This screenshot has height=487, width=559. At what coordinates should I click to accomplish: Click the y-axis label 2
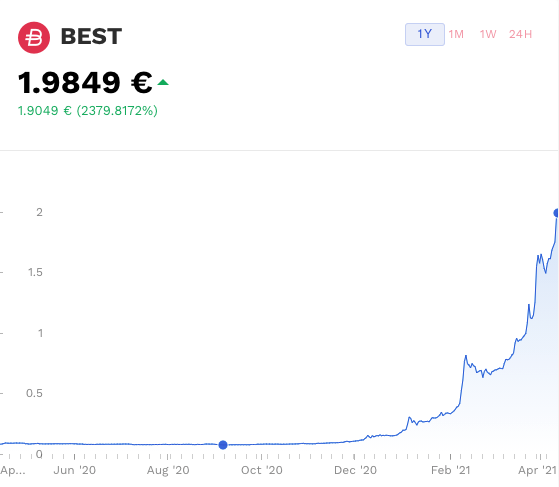click(39, 212)
